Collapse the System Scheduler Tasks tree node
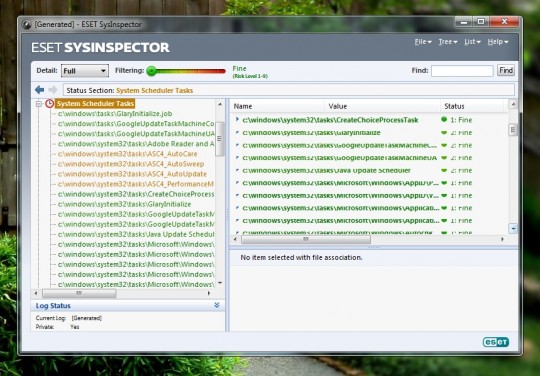 (39, 104)
